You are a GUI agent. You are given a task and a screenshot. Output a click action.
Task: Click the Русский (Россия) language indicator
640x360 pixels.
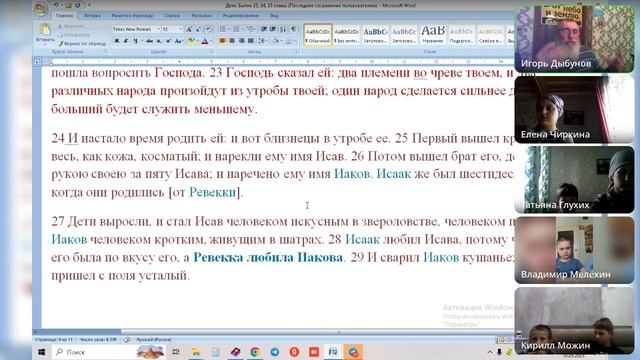point(154,339)
